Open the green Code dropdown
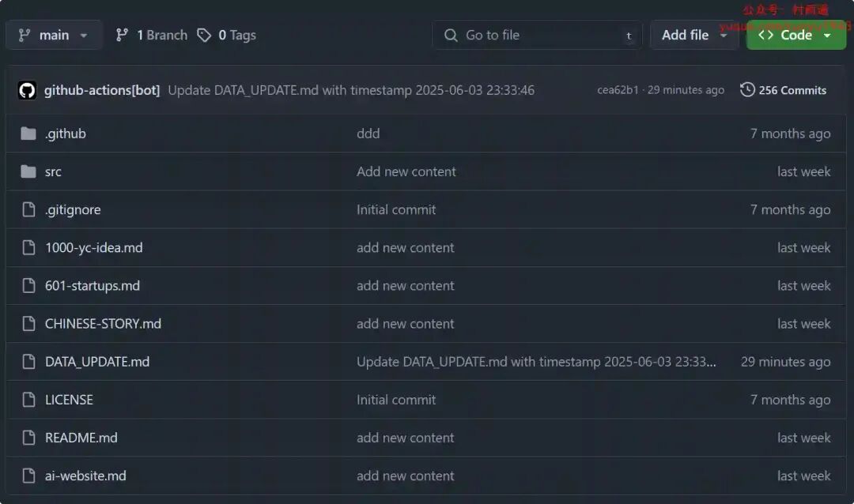This screenshot has height=504, width=854. click(795, 35)
